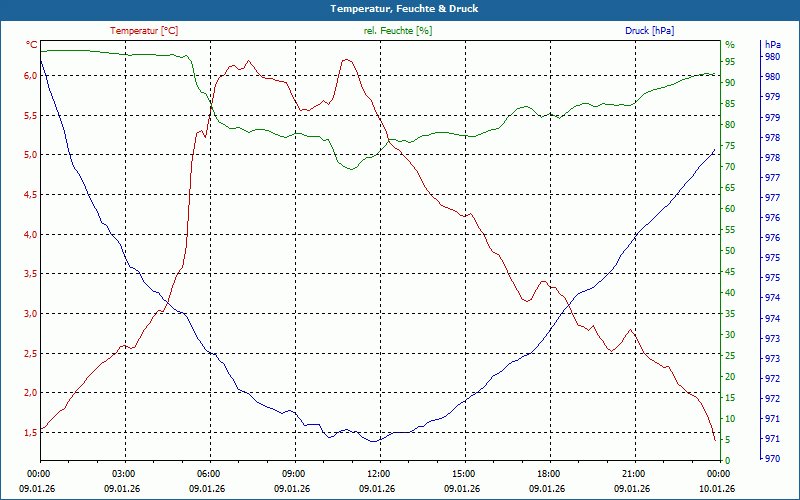This screenshot has height=500, width=800.
Task: Click the green '40' humidity axis value
Action: tap(730, 293)
